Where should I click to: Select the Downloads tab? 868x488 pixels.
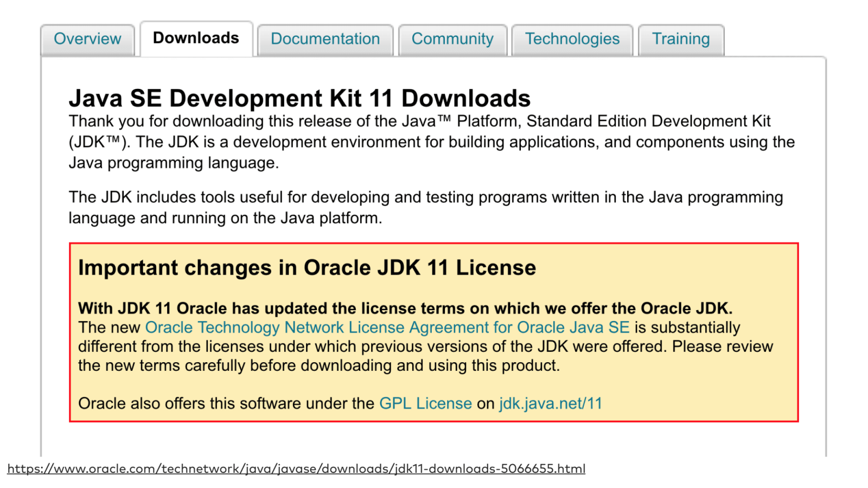pos(196,38)
